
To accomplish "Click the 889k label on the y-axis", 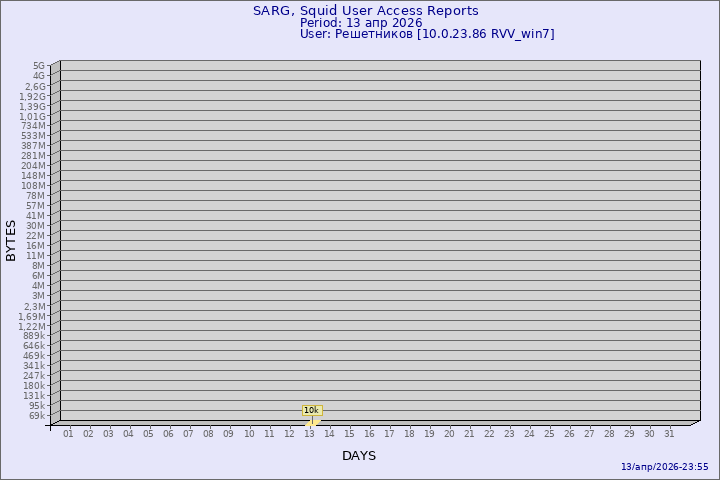I will (35, 336).
